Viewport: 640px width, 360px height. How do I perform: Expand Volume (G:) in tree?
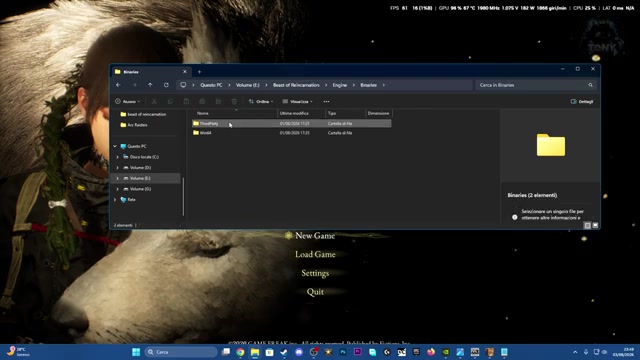tap(118, 189)
